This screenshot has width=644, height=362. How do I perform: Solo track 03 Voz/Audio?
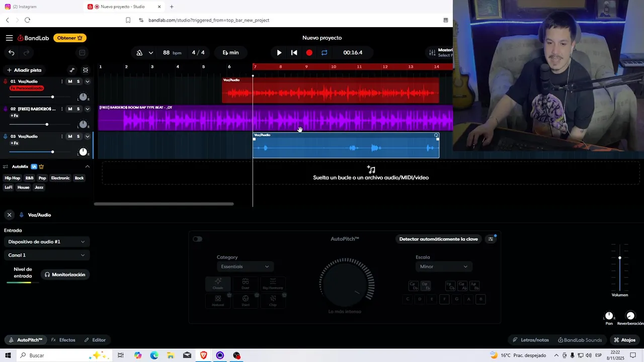coord(78,136)
